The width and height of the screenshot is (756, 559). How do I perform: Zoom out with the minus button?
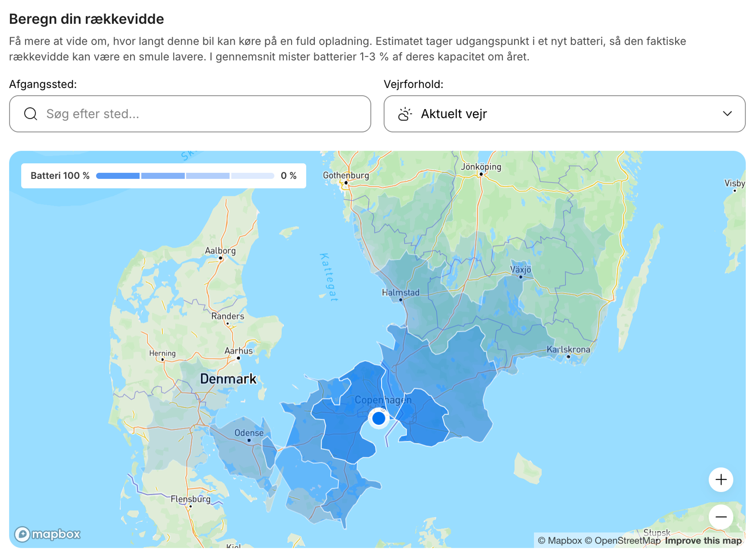721,517
